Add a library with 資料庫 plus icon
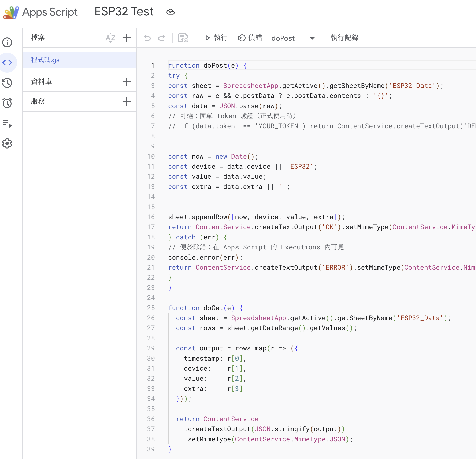 click(x=126, y=82)
